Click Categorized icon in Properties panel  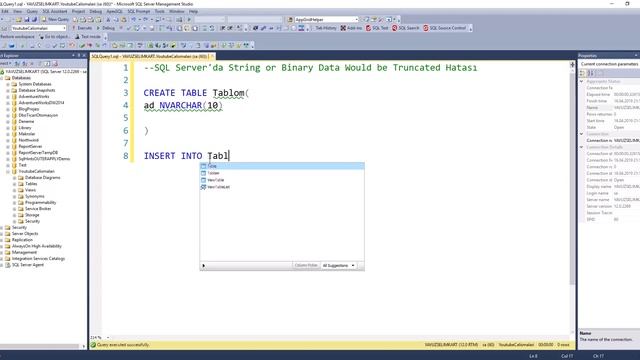(x=582, y=73)
